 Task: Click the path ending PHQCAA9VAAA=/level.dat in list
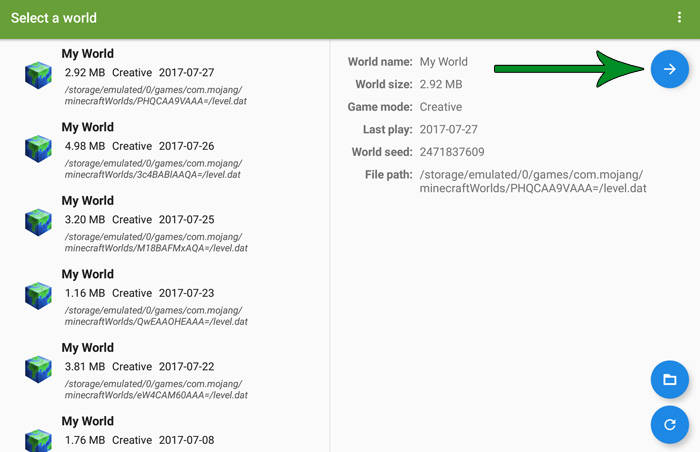(156, 96)
